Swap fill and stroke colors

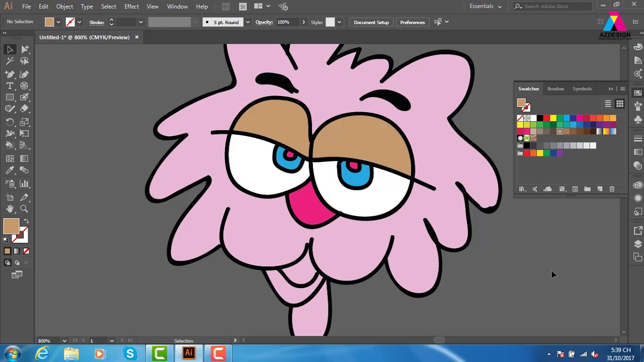click(x=26, y=221)
